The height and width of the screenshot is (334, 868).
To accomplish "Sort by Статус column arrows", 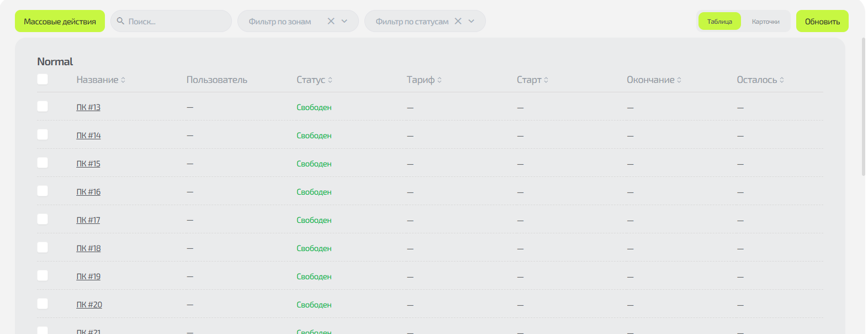I will coord(330,80).
